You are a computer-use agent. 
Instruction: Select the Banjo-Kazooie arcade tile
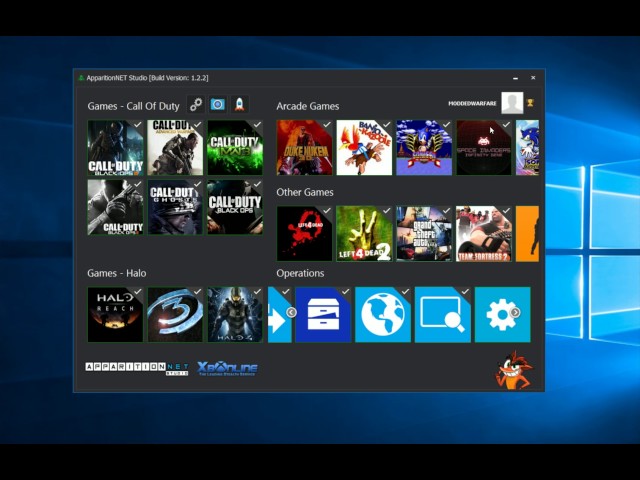[x=364, y=148]
